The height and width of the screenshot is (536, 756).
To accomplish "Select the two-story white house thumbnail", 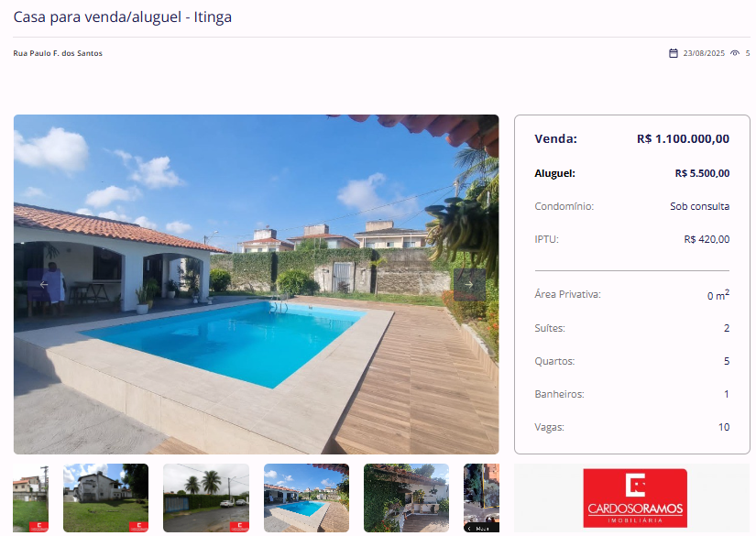I will click(x=105, y=498).
